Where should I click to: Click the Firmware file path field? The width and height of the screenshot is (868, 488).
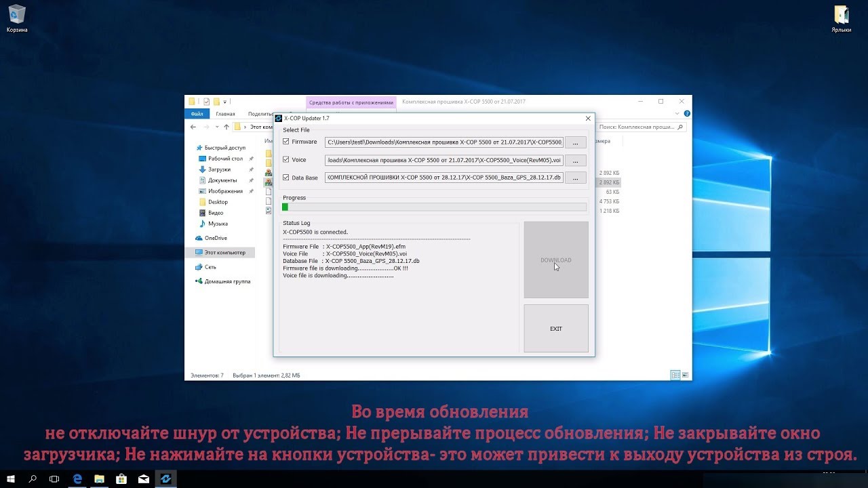(x=444, y=142)
